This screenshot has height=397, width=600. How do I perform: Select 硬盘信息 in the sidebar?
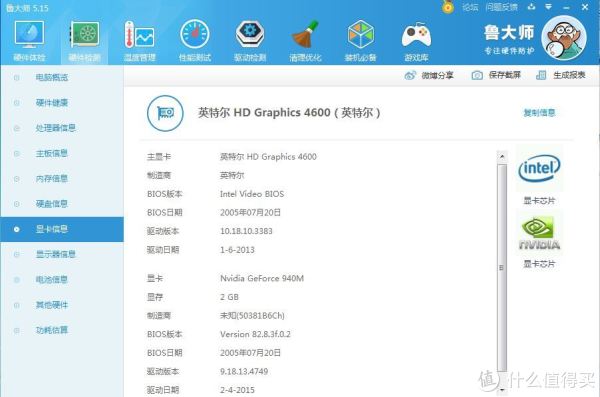[52, 204]
